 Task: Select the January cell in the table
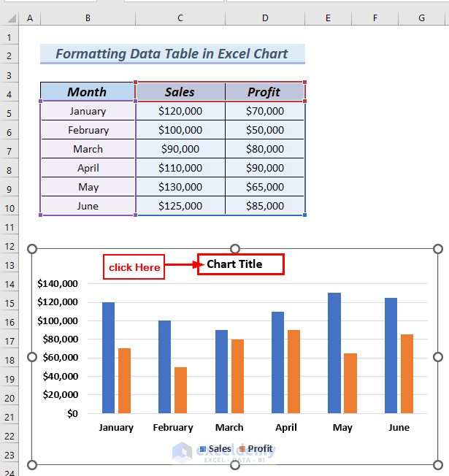pos(88,111)
